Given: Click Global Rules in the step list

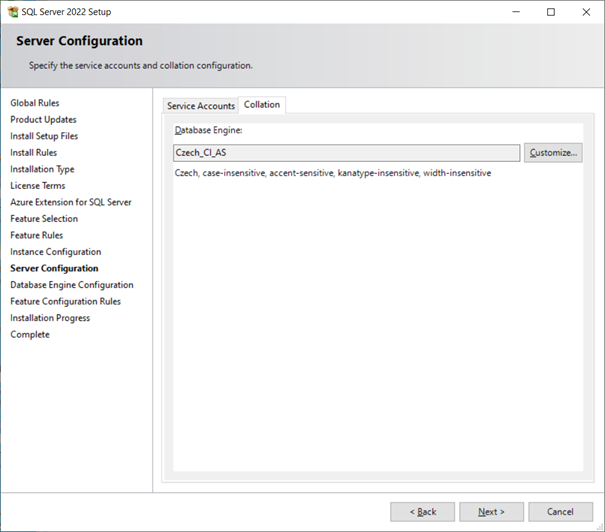Looking at the screenshot, I should coord(35,103).
